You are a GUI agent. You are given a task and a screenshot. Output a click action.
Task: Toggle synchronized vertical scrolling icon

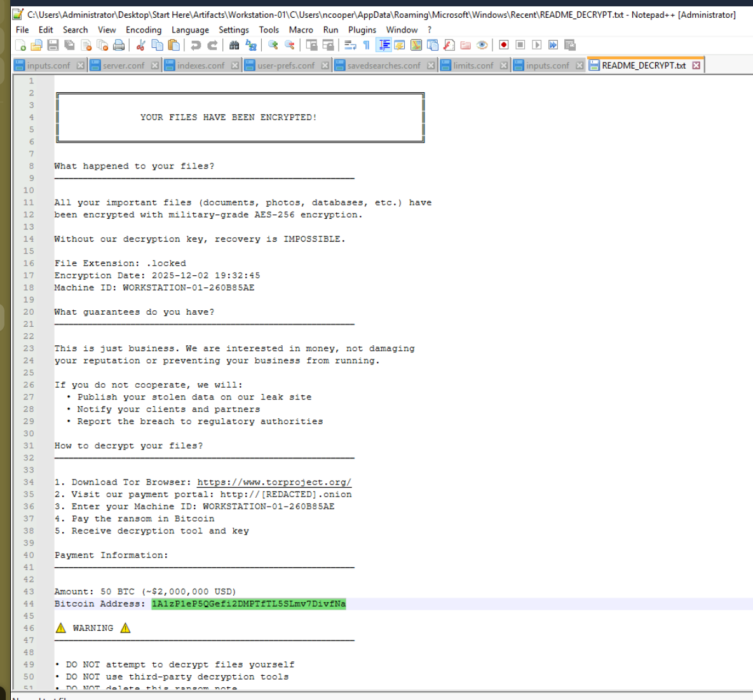click(311, 45)
